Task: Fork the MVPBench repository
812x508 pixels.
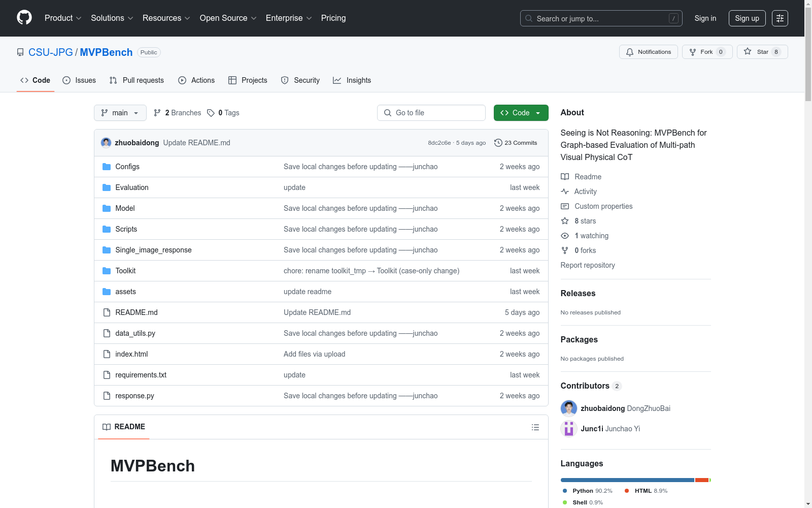Action: (707, 52)
